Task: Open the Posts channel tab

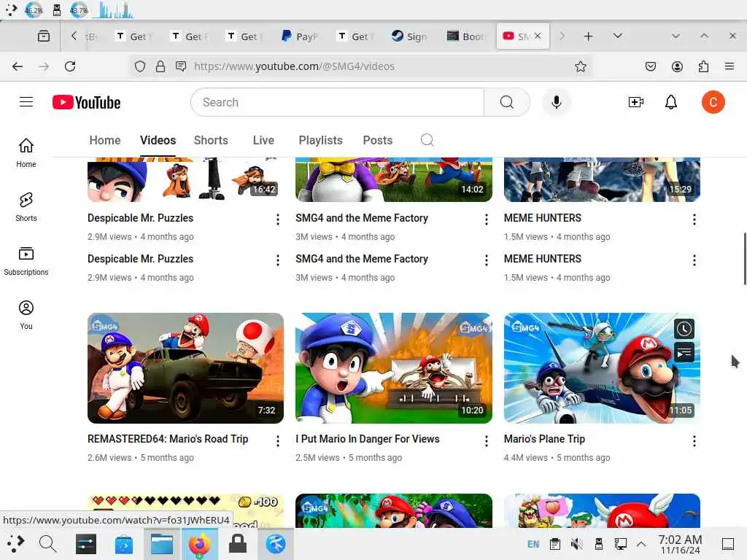Action: coord(378,140)
